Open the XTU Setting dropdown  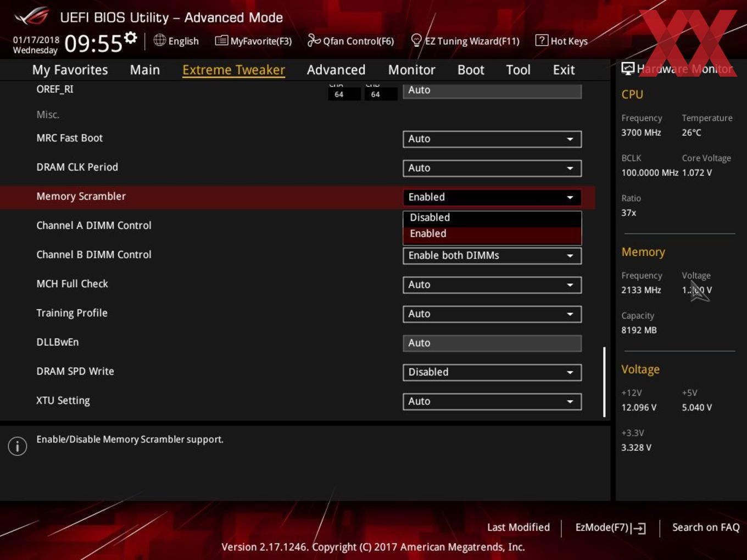(x=492, y=401)
